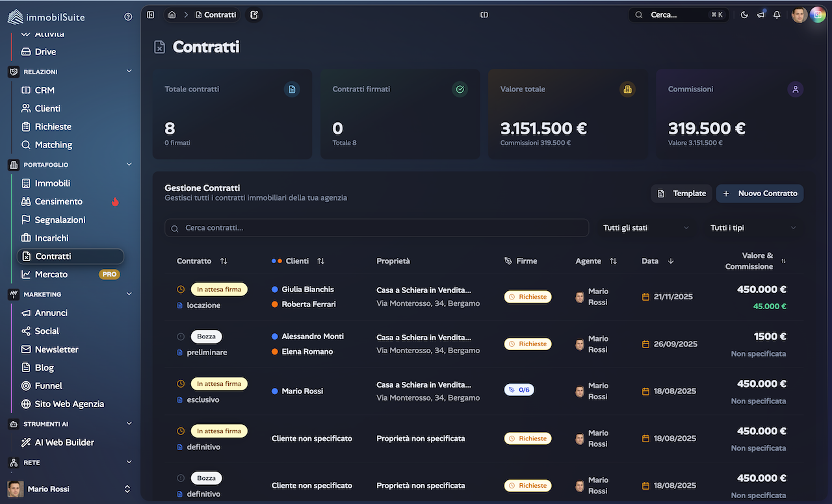Toggle the sidebar panel icon

tap(151, 15)
